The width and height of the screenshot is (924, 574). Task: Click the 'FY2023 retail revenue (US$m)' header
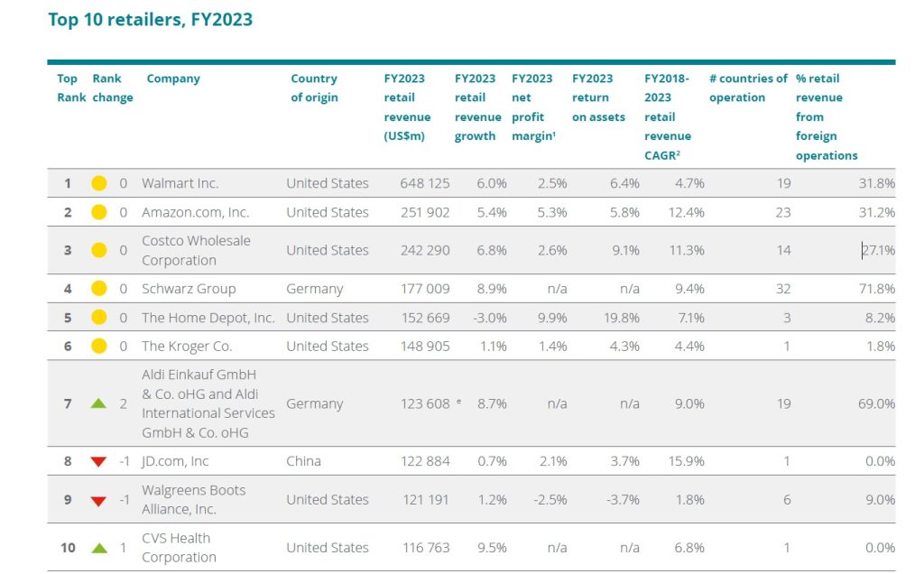click(x=407, y=107)
